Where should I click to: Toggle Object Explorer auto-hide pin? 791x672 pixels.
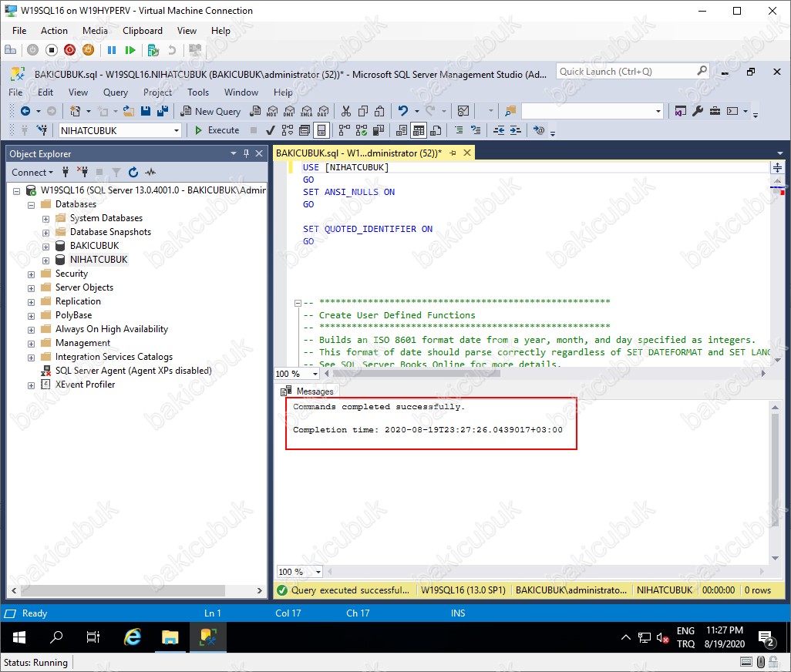pos(247,154)
